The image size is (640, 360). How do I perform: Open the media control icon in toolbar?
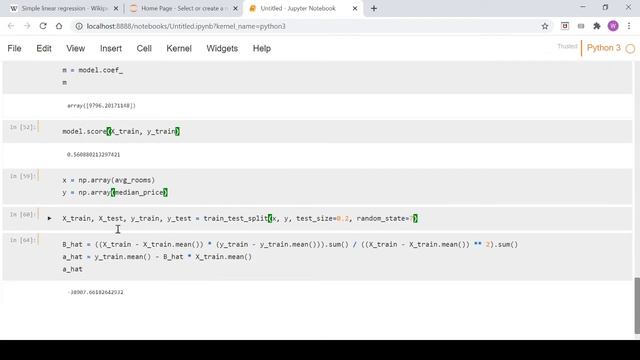581,26
